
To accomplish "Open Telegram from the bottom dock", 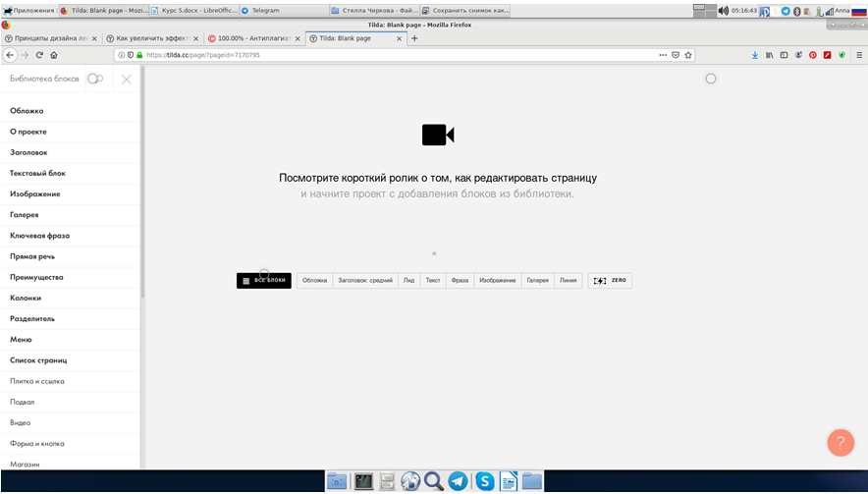I will (x=458, y=481).
